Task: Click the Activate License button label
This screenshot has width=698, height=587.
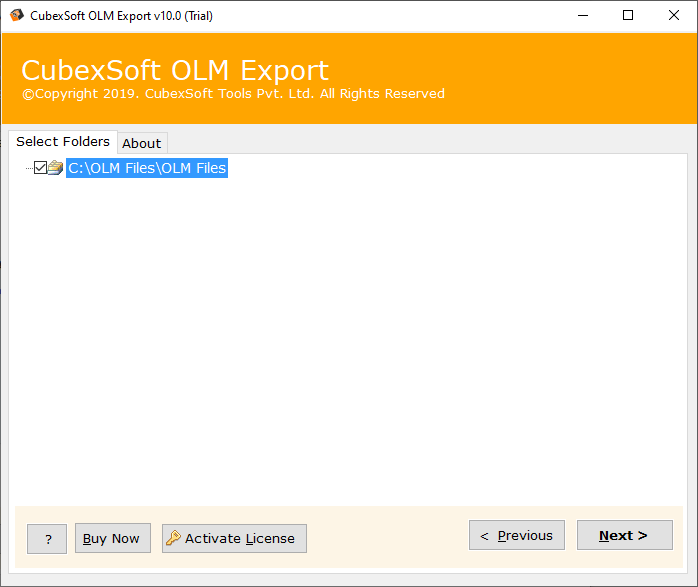Action: click(x=240, y=538)
